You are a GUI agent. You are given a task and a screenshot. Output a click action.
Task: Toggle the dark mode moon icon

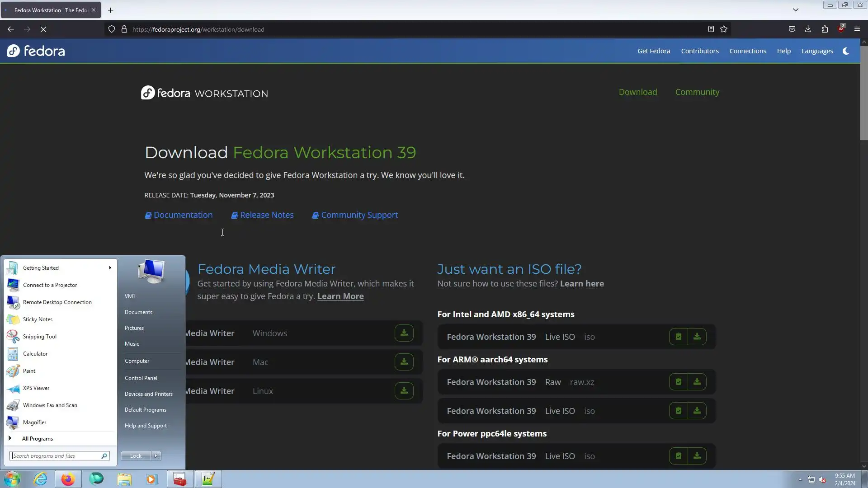tap(846, 51)
